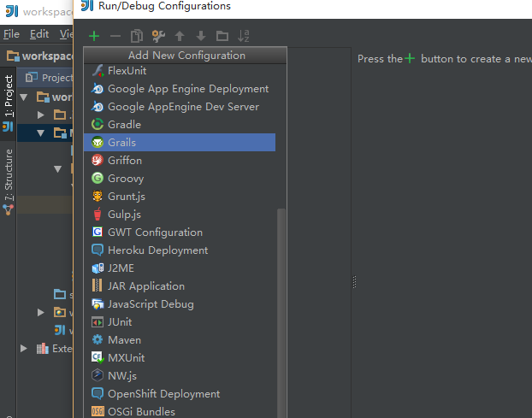This screenshot has height=418, width=532.
Task: Open File menu in main window
Action: (11, 34)
